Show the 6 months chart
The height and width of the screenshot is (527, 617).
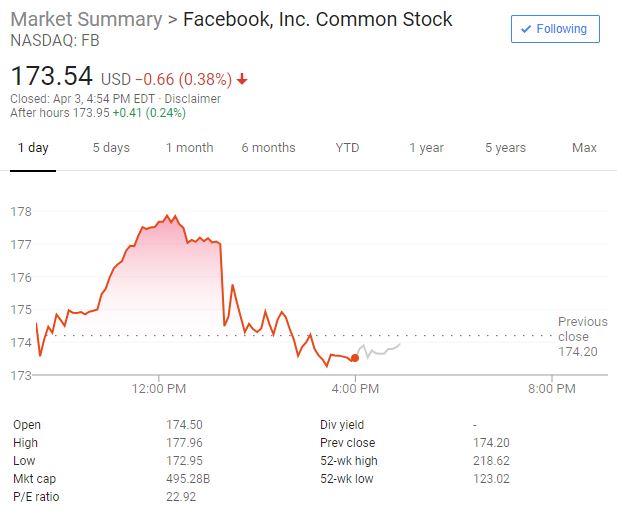[268, 148]
